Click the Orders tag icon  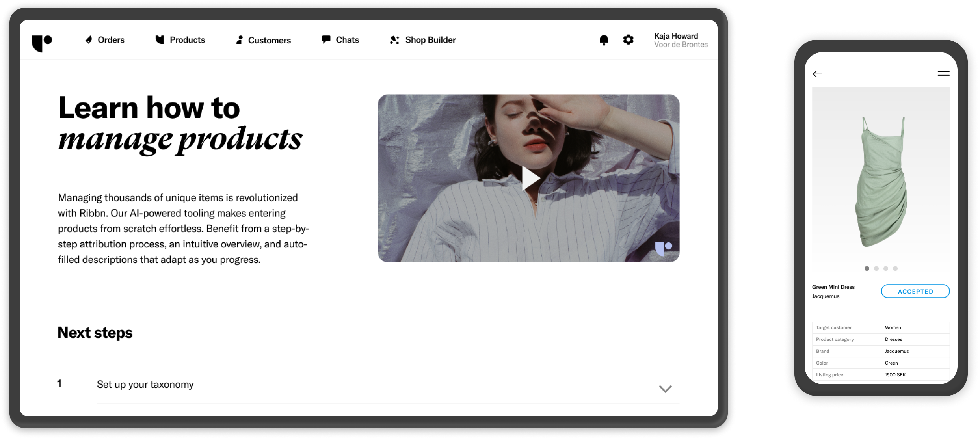[89, 40]
